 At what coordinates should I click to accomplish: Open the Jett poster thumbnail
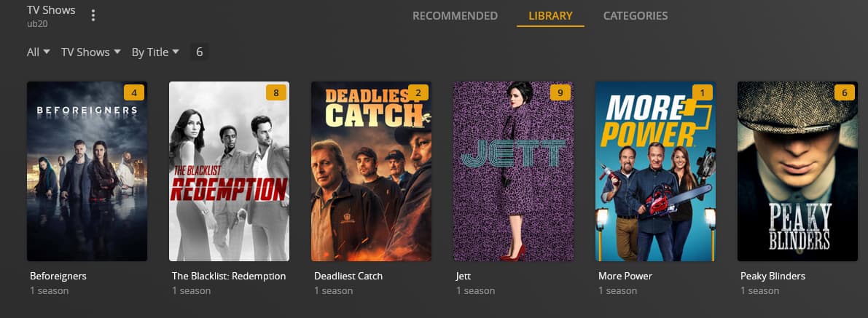click(514, 172)
